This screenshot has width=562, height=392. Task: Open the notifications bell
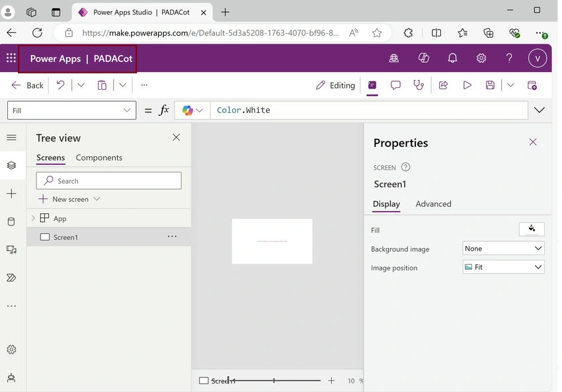452,58
